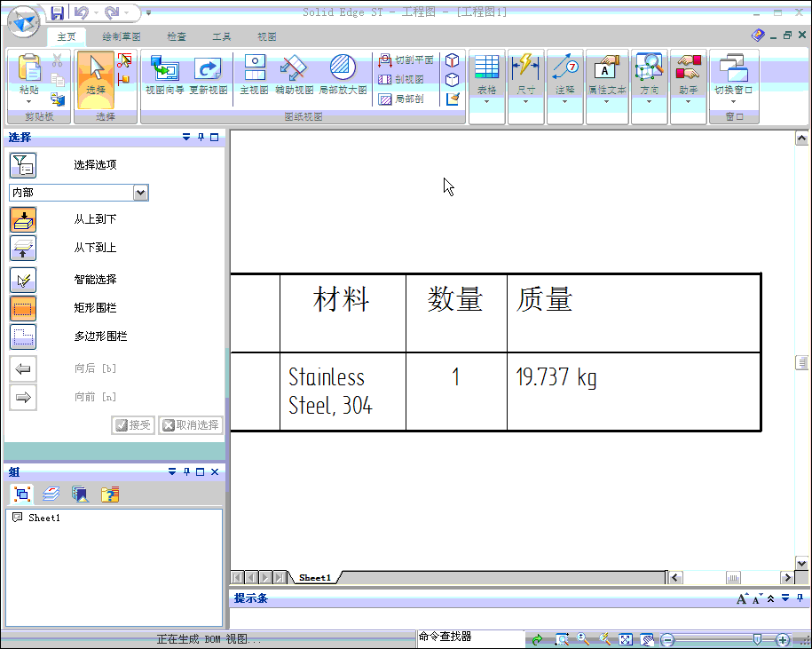Click the Fit view icon in status bar
The image size is (812, 649).
point(625,639)
